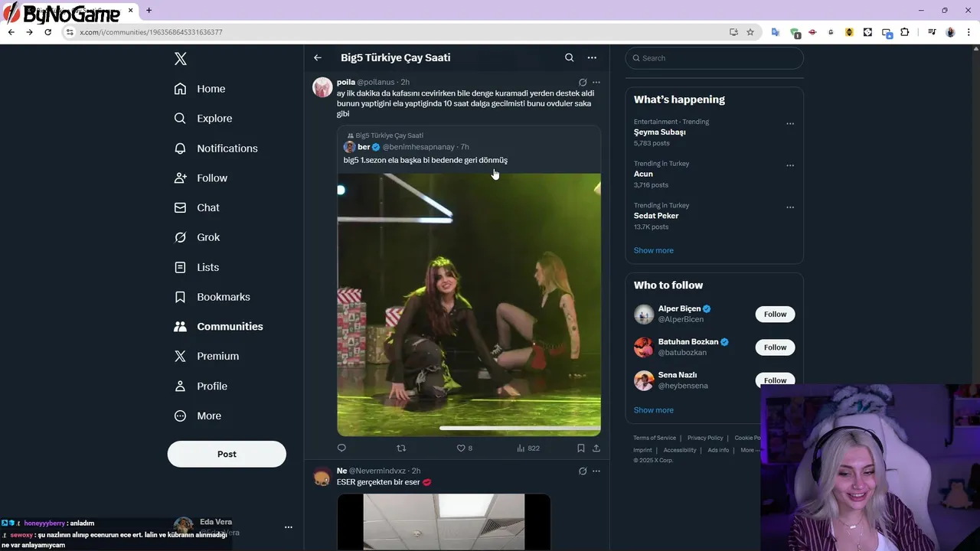
Task: Open the Şeyma Subaşı trending topic
Action: tap(659, 132)
